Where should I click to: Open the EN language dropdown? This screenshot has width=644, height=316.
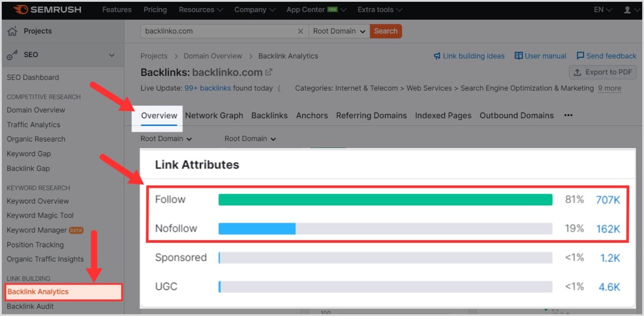pyautogui.click(x=603, y=10)
